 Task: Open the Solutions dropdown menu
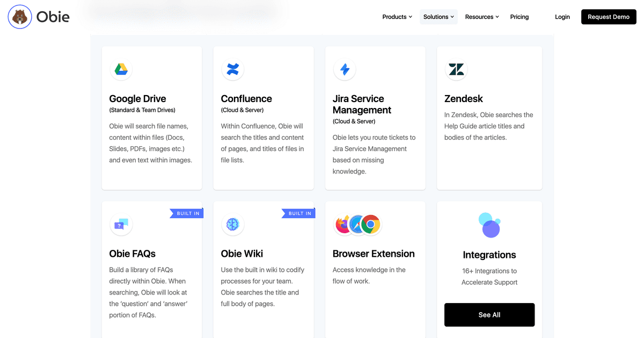(x=438, y=17)
